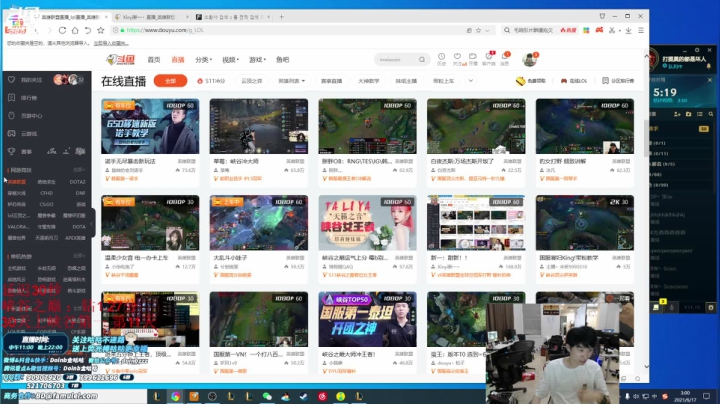Viewport: 720px width, 404px height.
Task: Click the scissors screenshot tool icon
Action: 612,30
